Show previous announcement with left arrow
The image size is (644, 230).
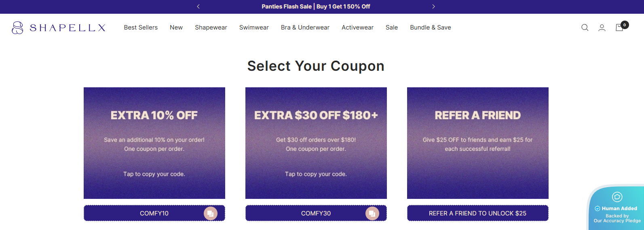pyautogui.click(x=198, y=6)
